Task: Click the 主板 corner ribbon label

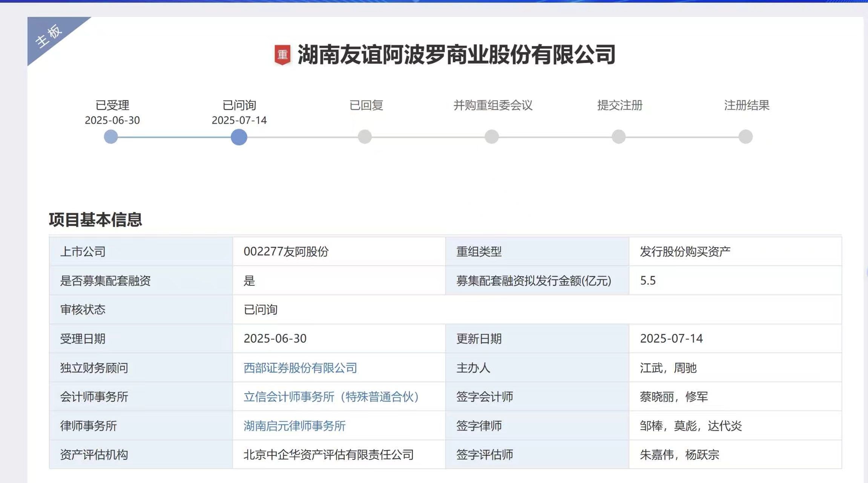Action: pyautogui.click(x=49, y=36)
